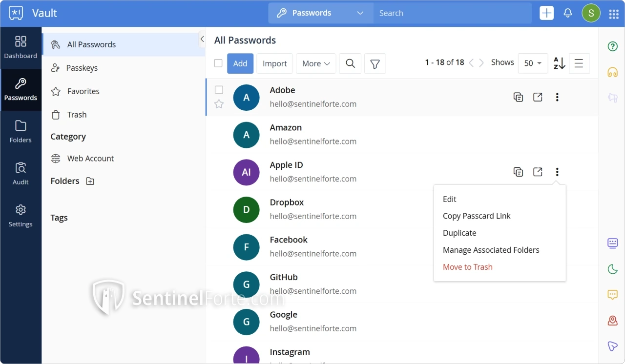Click into the Search field
The width and height of the screenshot is (625, 364).
pyautogui.click(x=452, y=13)
